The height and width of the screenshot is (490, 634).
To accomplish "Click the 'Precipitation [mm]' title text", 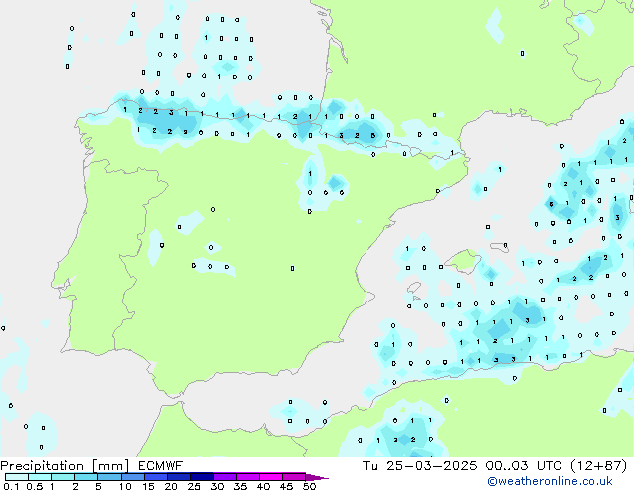I will click(x=65, y=466).
